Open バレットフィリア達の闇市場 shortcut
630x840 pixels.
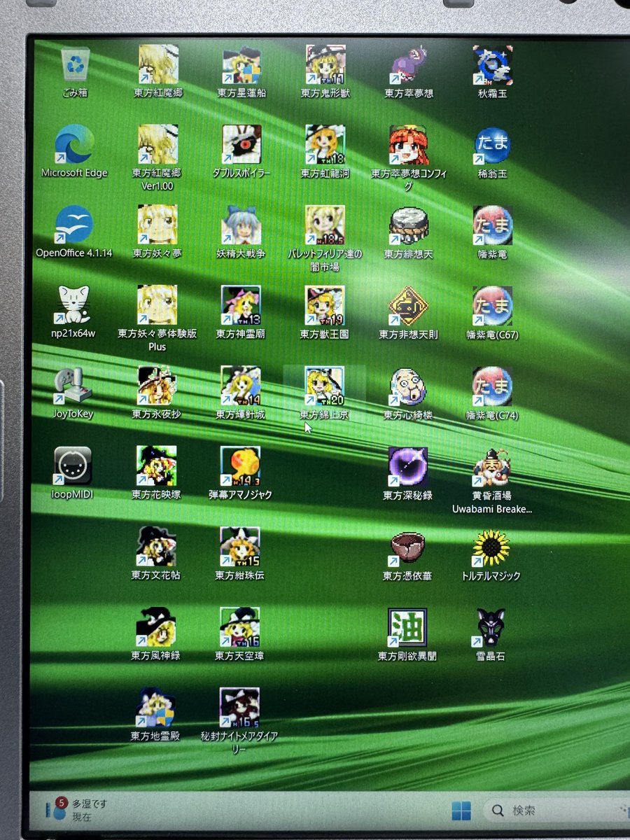point(325,224)
